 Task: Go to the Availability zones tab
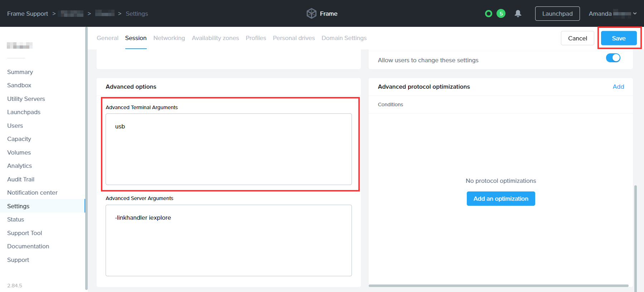pyautogui.click(x=215, y=38)
